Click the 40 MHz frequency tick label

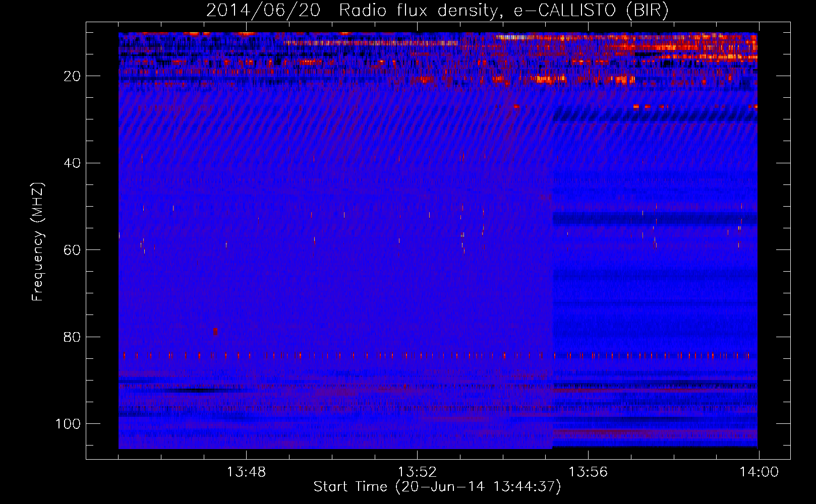point(72,163)
